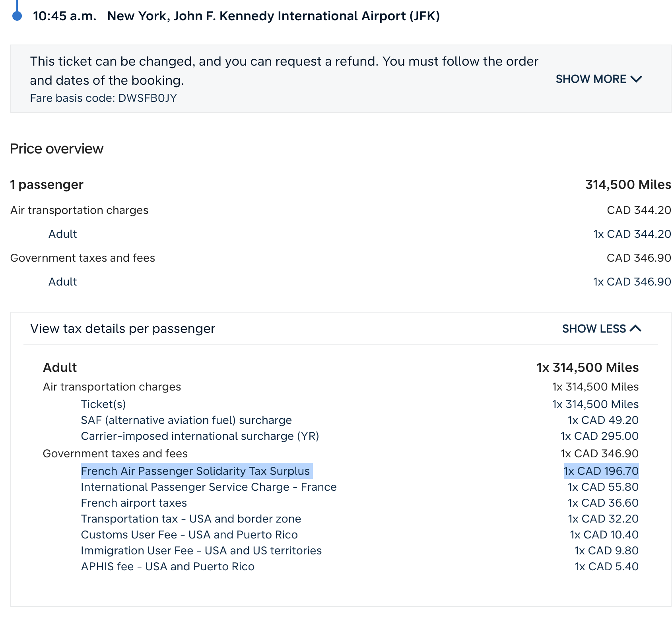Click the chevron up icon beside SHOW LESS
Image resolution: width=672 pixels, height=618 pixels.
pyautogui.click(x=636, y=328)
